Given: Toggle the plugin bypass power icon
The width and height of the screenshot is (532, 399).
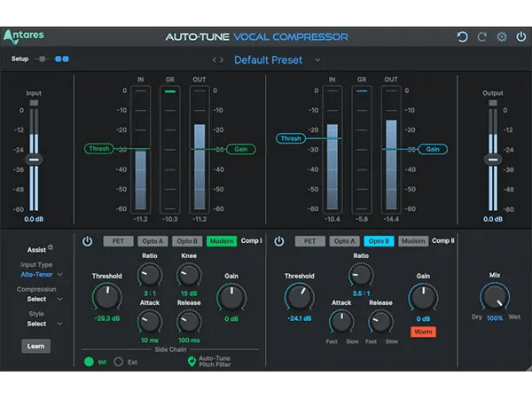Looking at the screenshot, I should point(520,36).
